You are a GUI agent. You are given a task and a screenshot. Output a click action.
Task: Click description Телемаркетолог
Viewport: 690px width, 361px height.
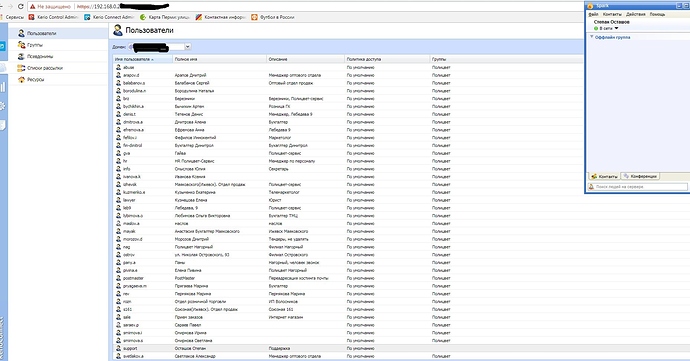pos(284,192)
